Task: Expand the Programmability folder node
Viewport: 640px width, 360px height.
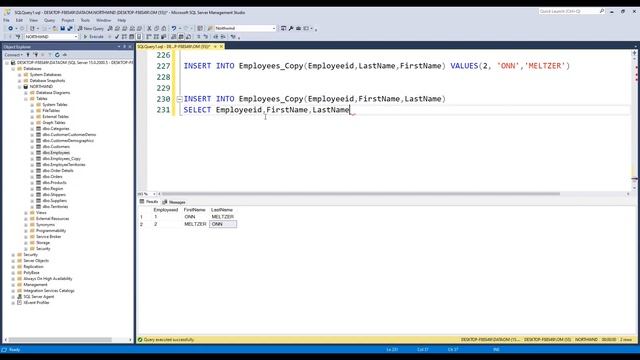Action: [x=26, y=231]
